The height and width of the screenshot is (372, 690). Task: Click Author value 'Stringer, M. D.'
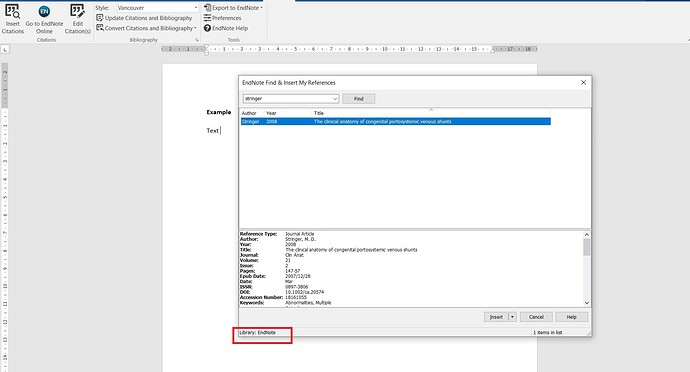tap(301, 239)
